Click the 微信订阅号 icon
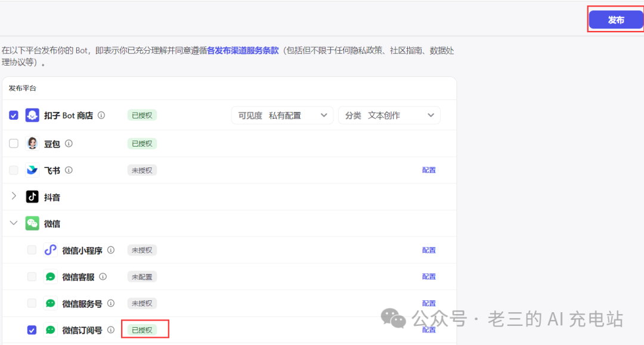 tap(50, 330)
